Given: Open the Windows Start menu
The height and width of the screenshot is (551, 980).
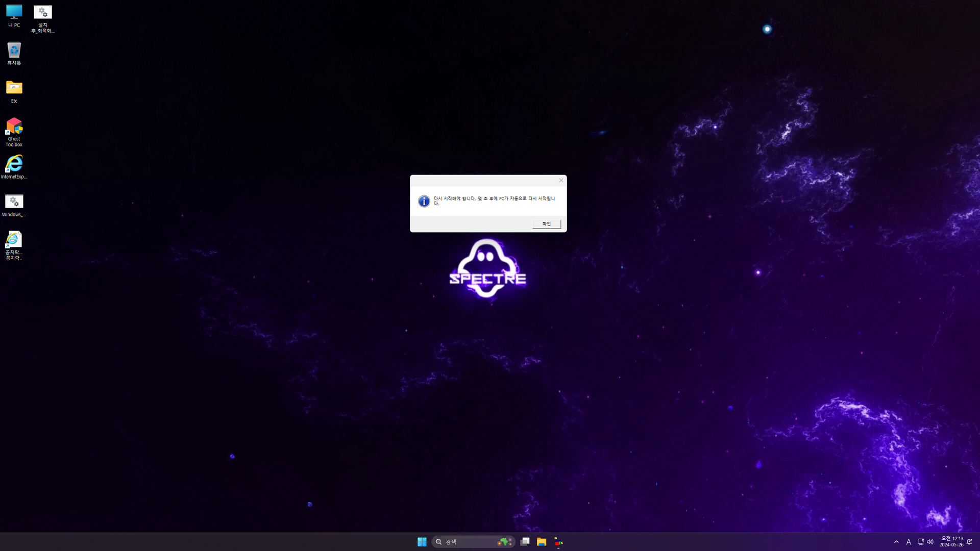Looking at the screenshot, I should click(422, 542).
